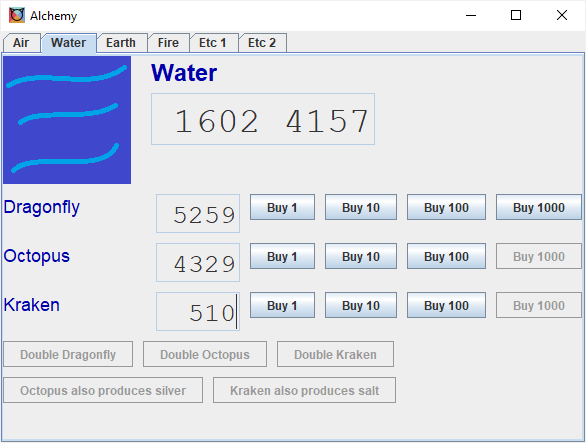
Task: Buy 100 Octopus
Action: (446, 256)
